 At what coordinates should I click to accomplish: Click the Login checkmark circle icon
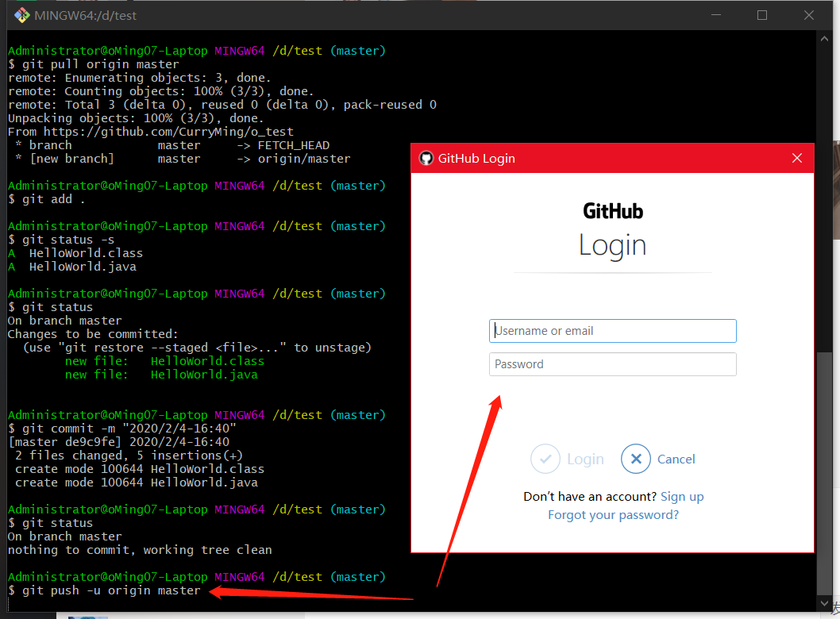545,459
